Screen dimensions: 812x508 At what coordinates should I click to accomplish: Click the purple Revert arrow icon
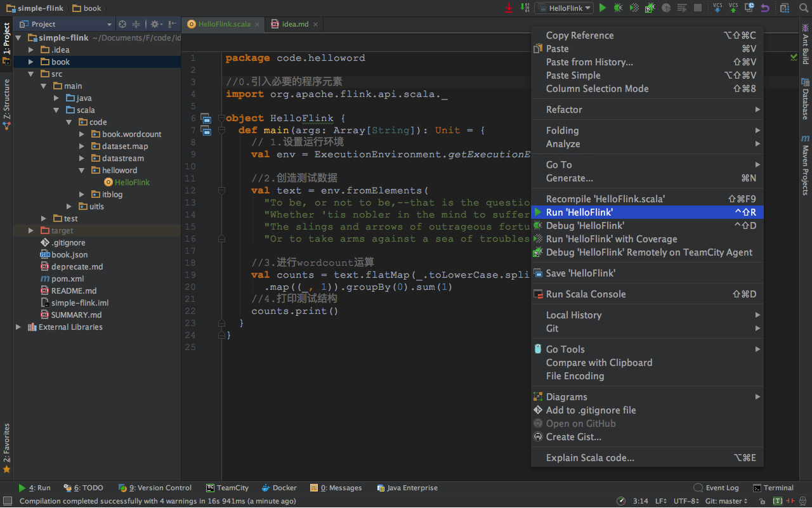765,8
